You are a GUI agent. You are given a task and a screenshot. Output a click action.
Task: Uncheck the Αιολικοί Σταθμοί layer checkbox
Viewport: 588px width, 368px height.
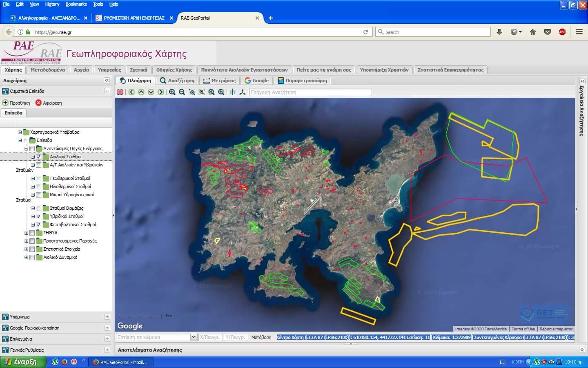(39, 157)
